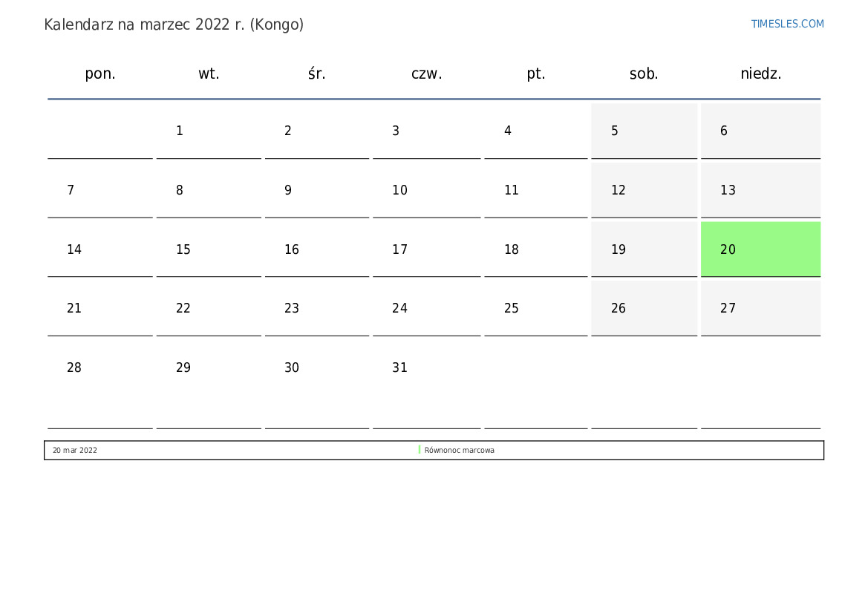Screen dimensions: 868x614
Task: Select day 9 in the Wednesday column
Action: tap(317, 190)
